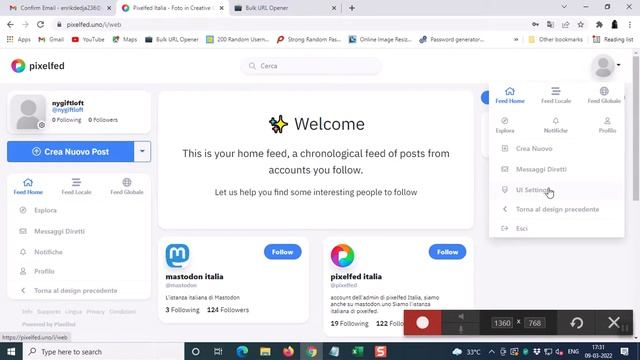Switch to Confirm Email Gmail tab
The image size is (640, 360).
tap(60, 8)
